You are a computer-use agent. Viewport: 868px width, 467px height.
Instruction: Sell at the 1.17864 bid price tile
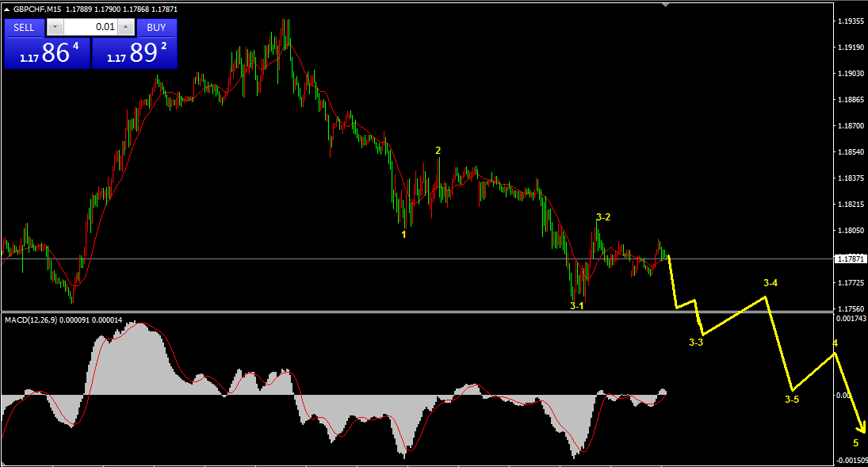tap(47, 53)
